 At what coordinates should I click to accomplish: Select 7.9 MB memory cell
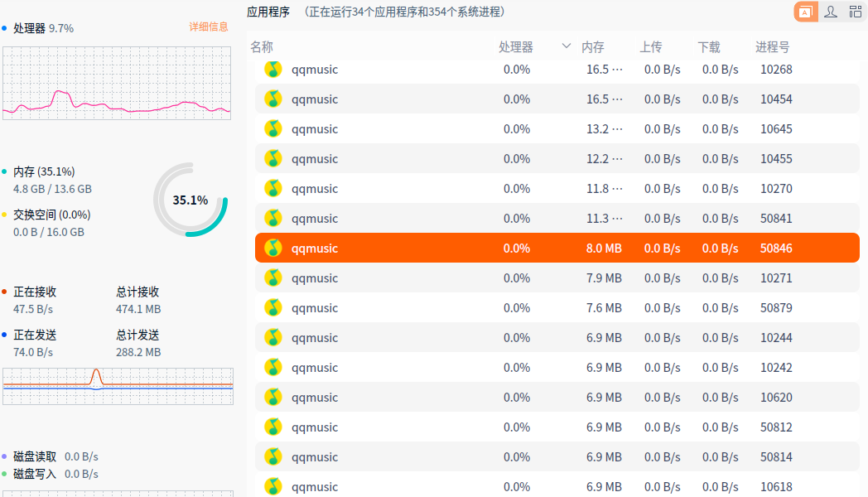(x=604, y=277)
